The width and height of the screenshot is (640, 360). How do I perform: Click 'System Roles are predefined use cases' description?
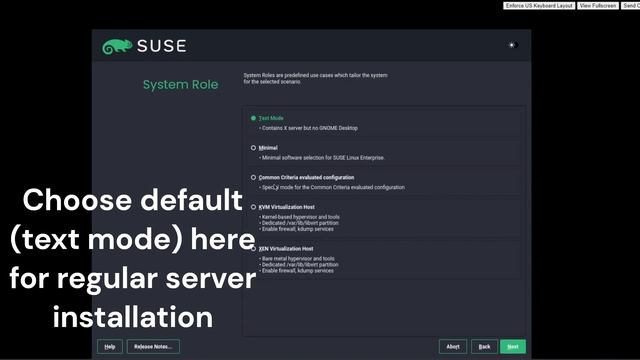pos(316,78)
